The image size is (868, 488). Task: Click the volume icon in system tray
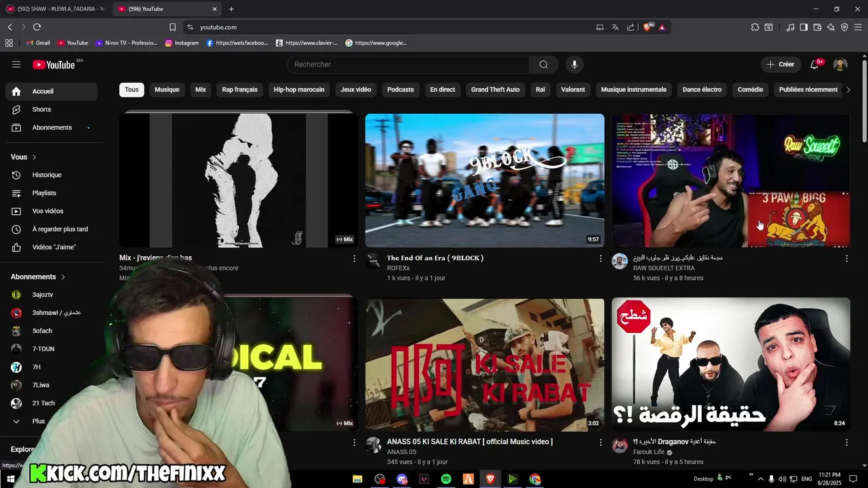(783, 479)
